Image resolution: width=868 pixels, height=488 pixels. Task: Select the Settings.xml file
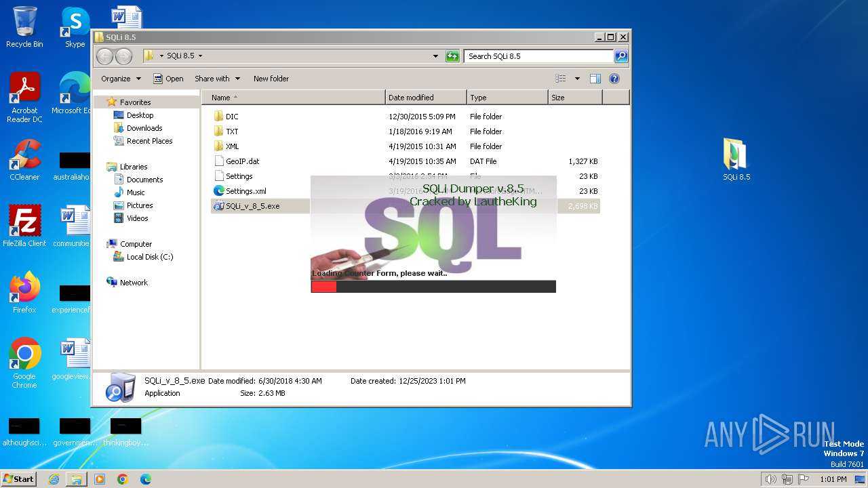pyautogui.click(x=245, y=191)
